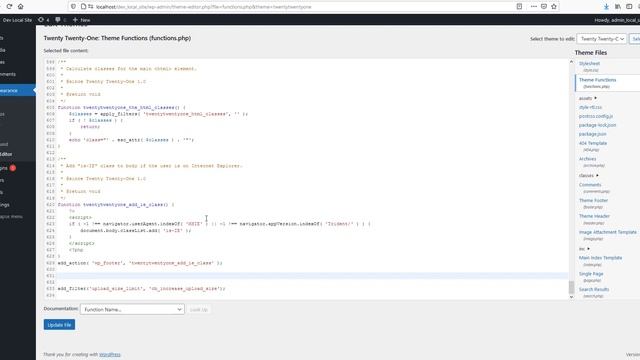The height and width of the screenshot is (360, 640).
Task: Expand the assets folder in Theme Files
Action: pyautogui.click(x=587, y=98)
